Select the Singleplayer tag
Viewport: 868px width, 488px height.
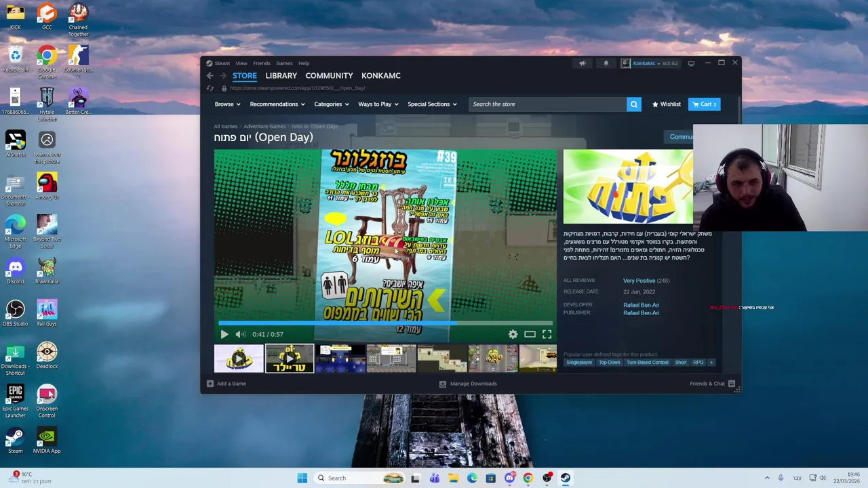pos(579,363)
